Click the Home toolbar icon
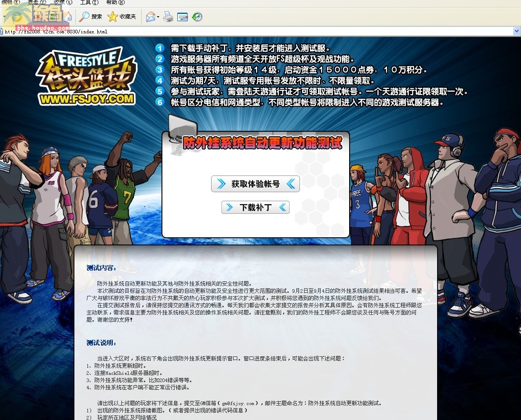 tap(68, 16)
